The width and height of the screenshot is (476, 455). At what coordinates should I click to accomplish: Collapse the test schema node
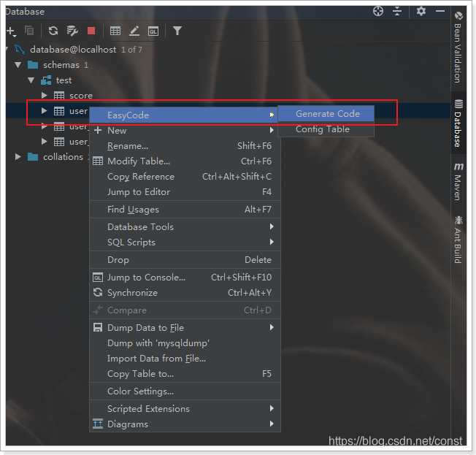[x=31, y=80]
